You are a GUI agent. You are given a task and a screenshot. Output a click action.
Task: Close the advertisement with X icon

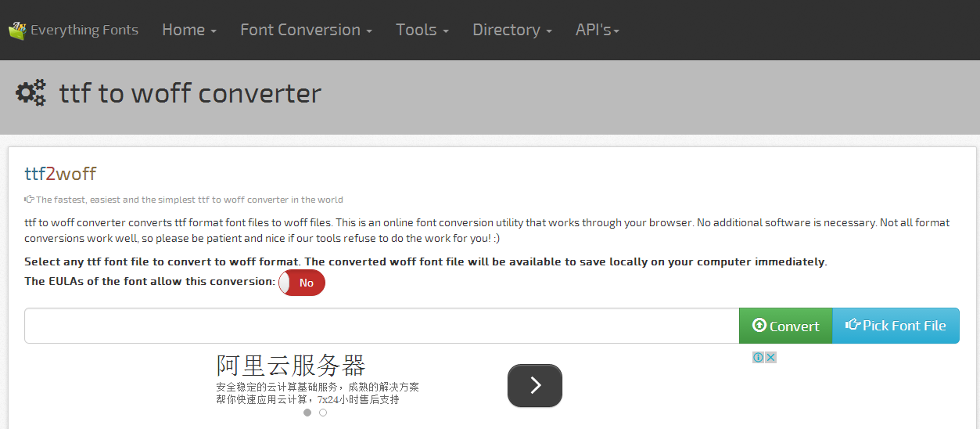click(x=770, y=357)
